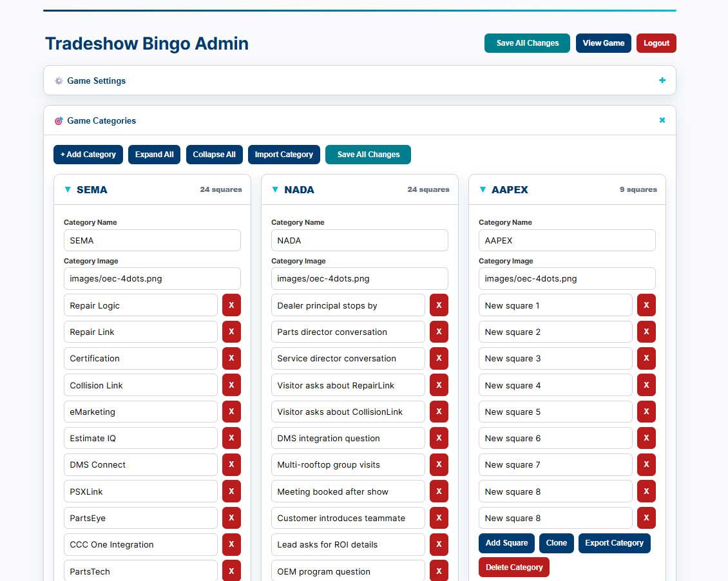Delete the PartsEye square
The width and height of the screenshot is (728, 581).
point(231,517)
